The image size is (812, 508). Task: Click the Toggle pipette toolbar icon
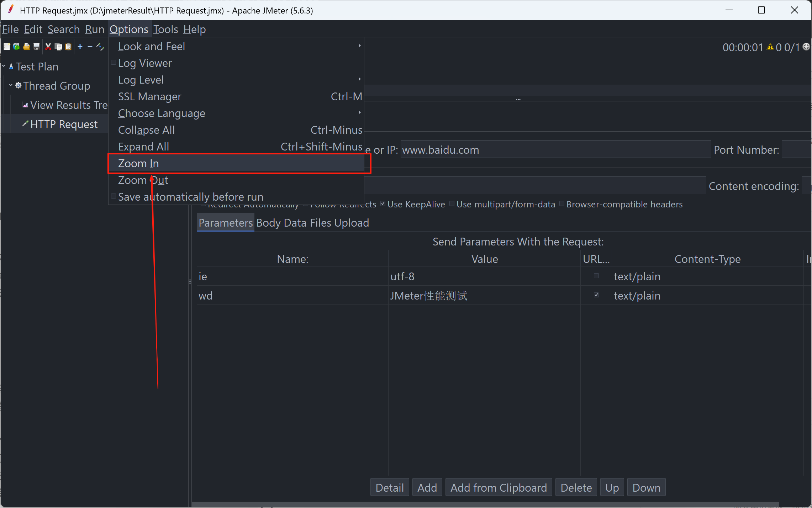tap(100, 47)
